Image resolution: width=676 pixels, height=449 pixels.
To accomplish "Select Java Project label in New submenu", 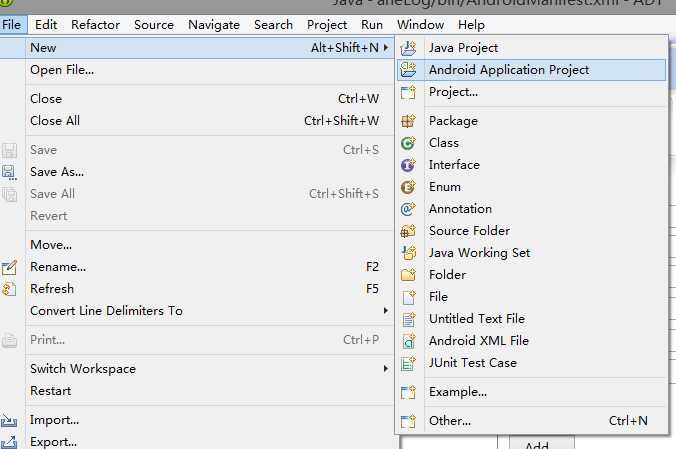I will [463, 48].
